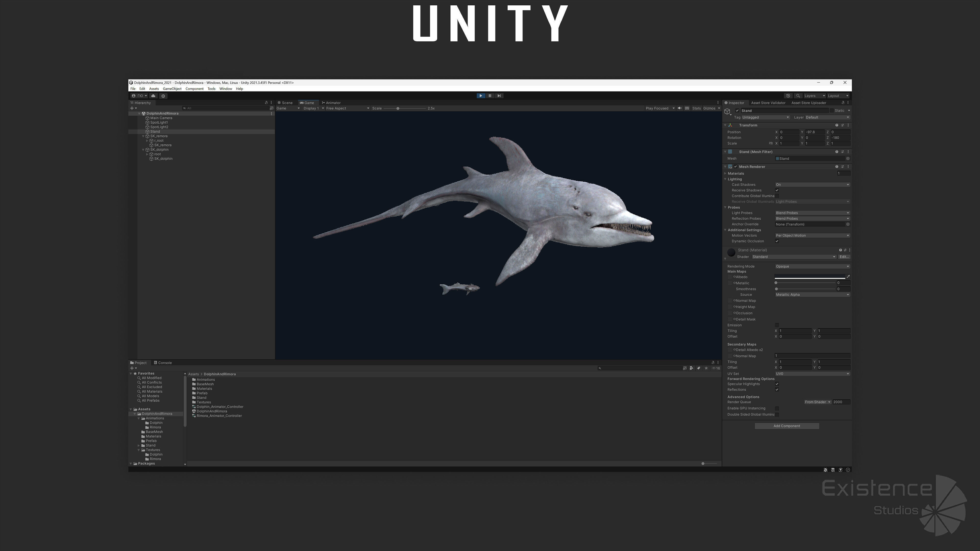Open the Layout dropdown button

[838, 96]
